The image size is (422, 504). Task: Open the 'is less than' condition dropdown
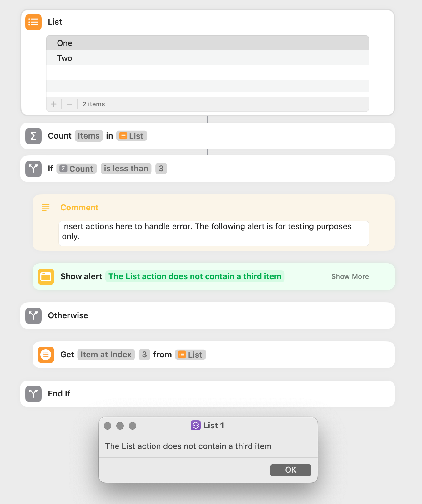point(126,169)
